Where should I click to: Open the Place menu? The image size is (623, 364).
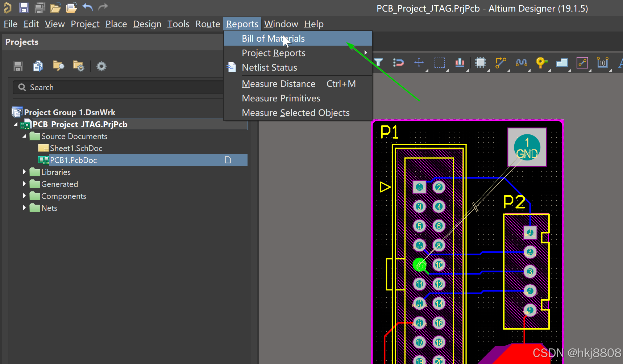[x=116, y=24]
